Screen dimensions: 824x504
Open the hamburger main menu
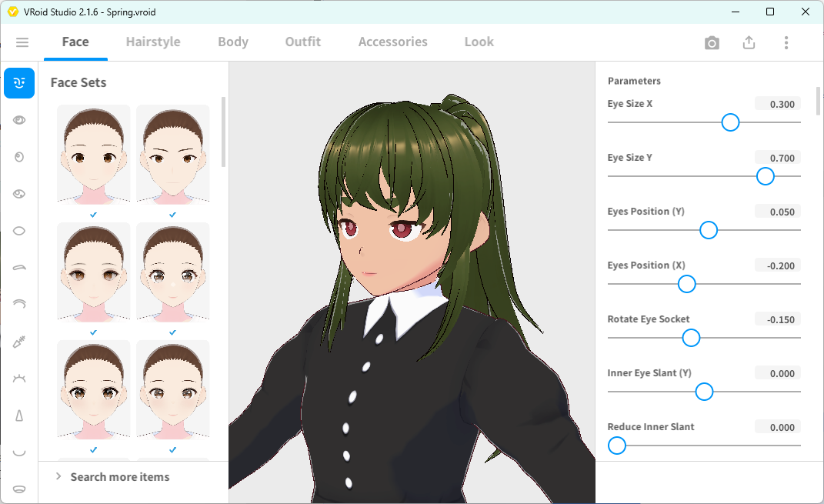22,42
